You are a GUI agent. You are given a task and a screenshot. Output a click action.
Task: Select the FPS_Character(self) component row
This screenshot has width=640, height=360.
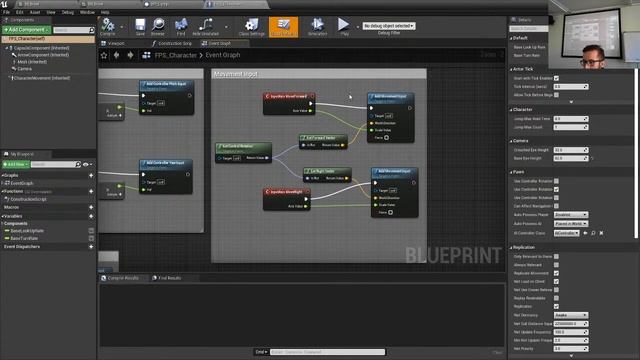coord(48,39)
